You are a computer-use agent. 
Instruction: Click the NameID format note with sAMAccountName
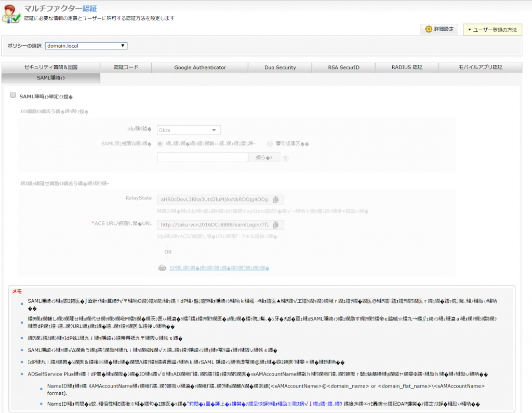(x=266, y=390)
